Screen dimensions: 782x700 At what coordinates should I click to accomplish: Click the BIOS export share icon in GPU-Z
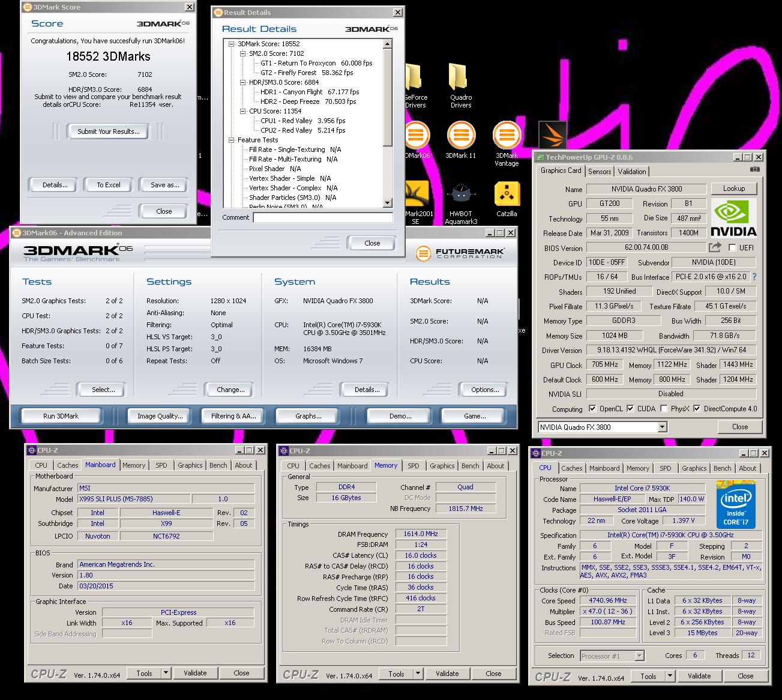[715, 247]
